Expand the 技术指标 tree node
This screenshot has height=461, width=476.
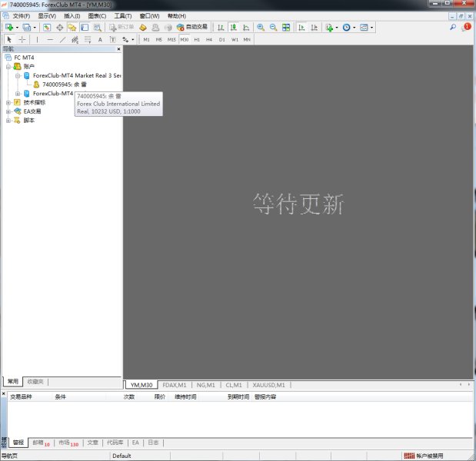click(8, 102)
